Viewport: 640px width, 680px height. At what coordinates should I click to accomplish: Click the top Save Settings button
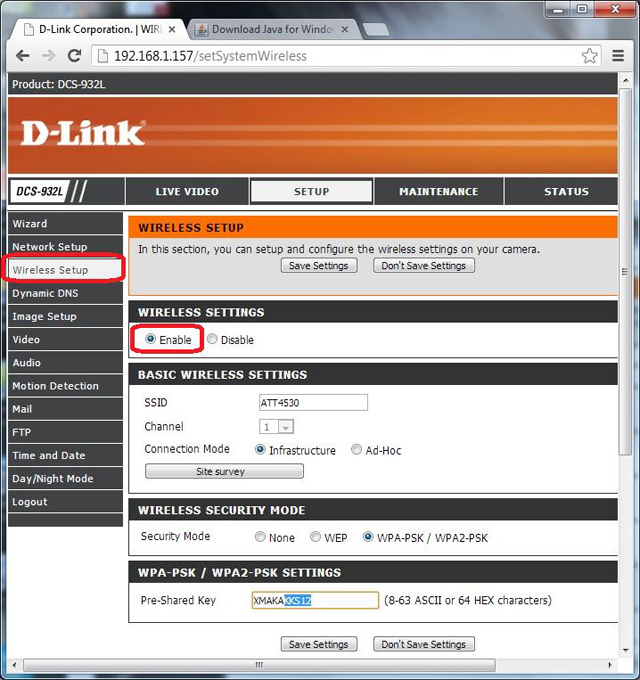point(319,265)
